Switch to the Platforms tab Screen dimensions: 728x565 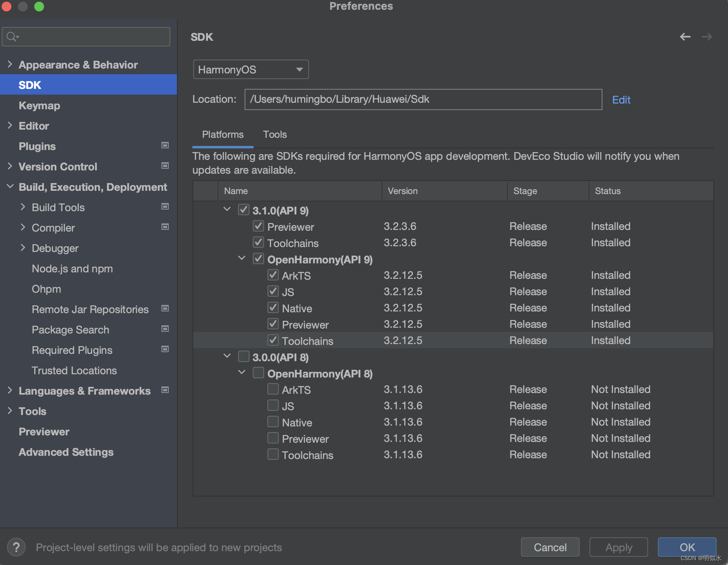(x=223, y=135)
